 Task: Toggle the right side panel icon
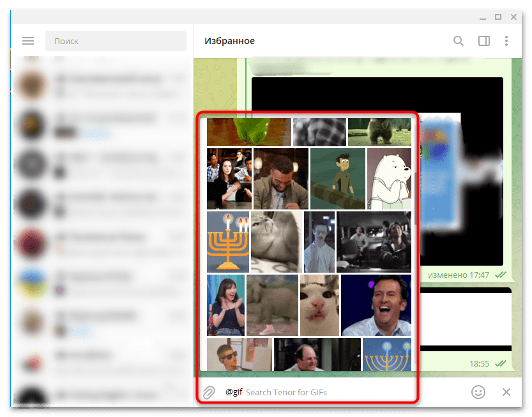coord(484,41)
